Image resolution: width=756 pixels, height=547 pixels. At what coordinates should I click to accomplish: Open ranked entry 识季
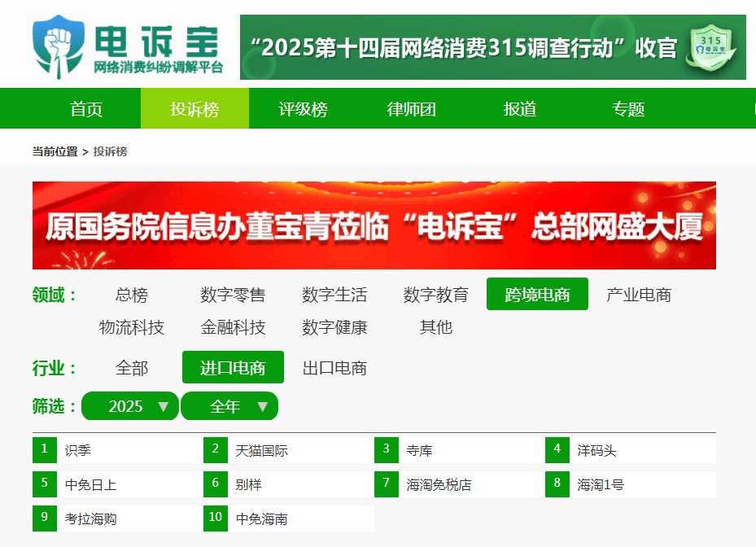(x=79, y=450)
